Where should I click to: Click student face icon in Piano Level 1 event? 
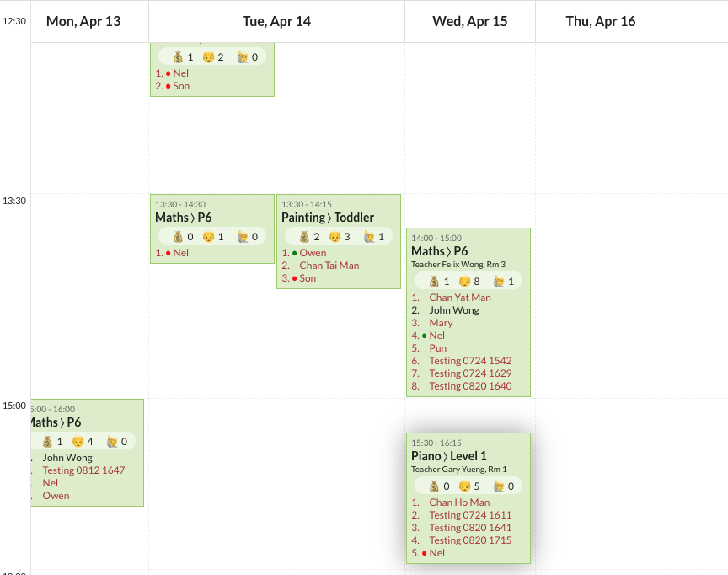(463, 486)
